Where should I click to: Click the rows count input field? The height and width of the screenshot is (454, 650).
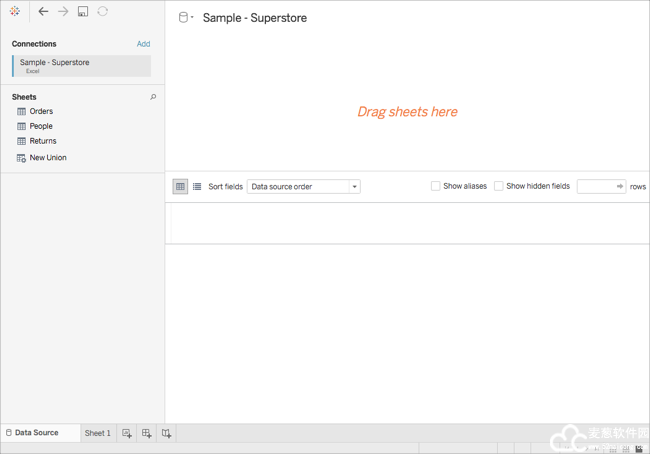[596, 186]
